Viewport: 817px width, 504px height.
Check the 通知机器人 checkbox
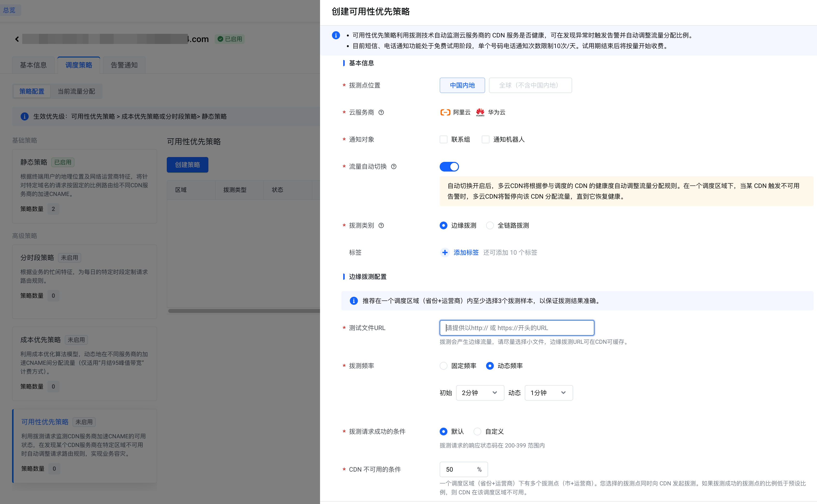(485, 139)
